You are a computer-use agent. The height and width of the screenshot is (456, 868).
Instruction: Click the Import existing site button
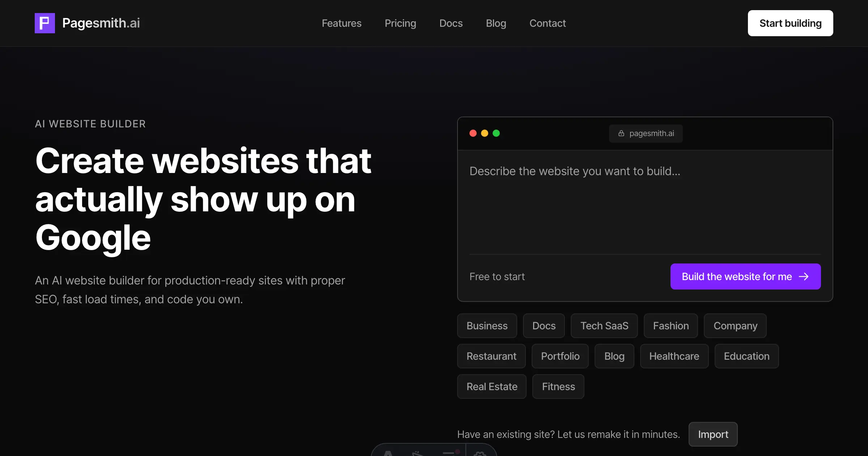coord(713,434)
